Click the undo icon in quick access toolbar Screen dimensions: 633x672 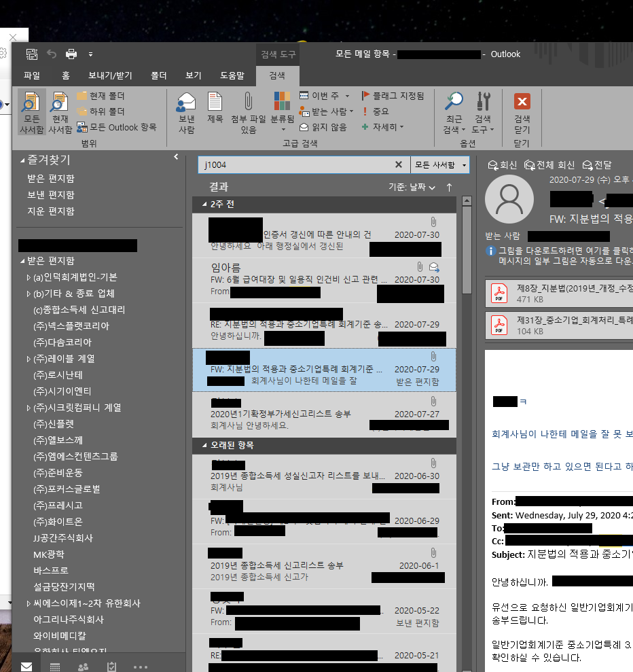click(52, 54)
